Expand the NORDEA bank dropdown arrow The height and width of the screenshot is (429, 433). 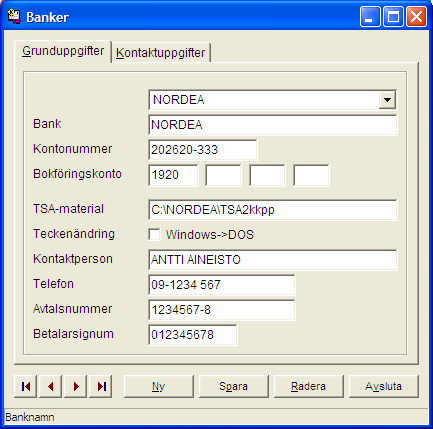click(387, 100)
